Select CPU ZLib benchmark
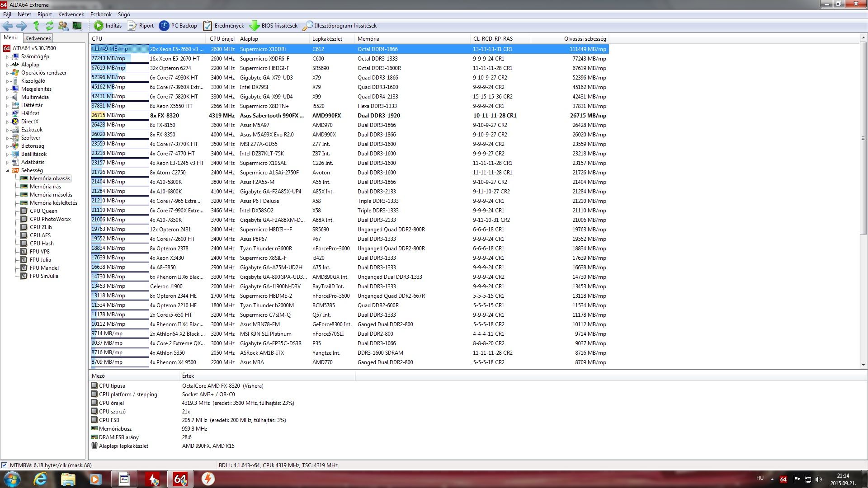The image size is (868, 488). click(41, 227)
